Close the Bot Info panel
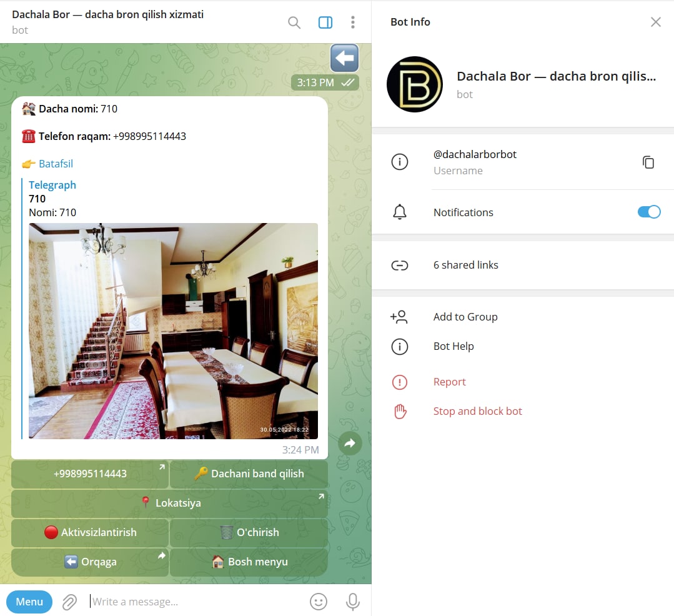 point(655,22)
